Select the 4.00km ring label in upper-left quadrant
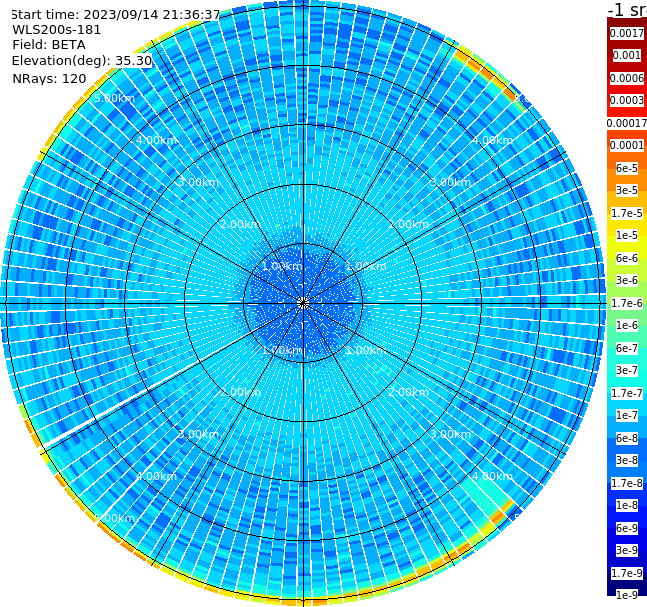The image size is (647, 607). pos(156,140)
